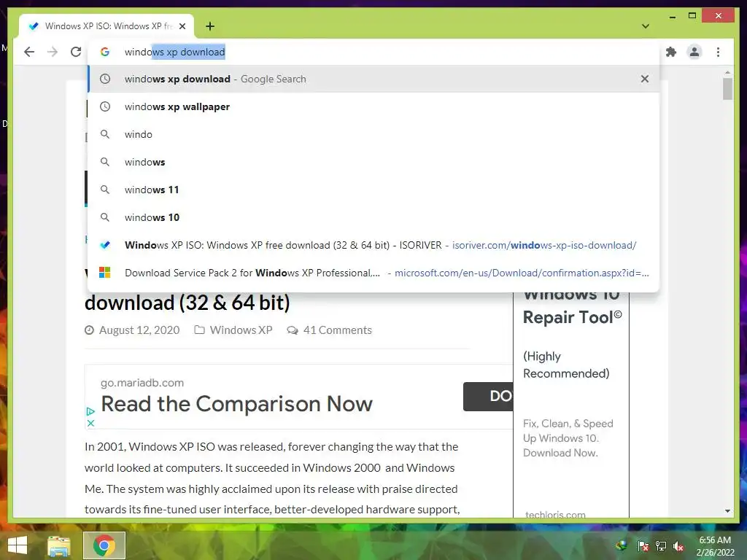Open the Extensions puzzle piece icon
This screenshot has height=560, width=747.
[671, 52]
